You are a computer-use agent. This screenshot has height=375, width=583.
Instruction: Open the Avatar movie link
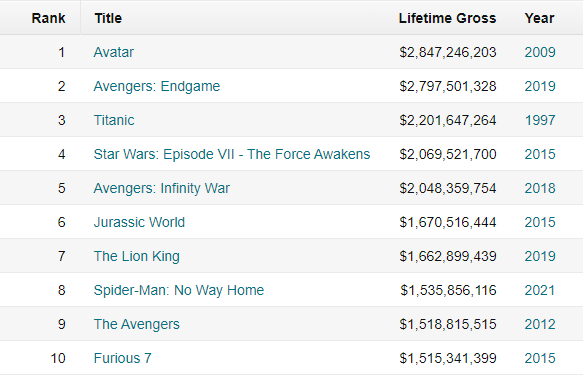click(113, 52)
